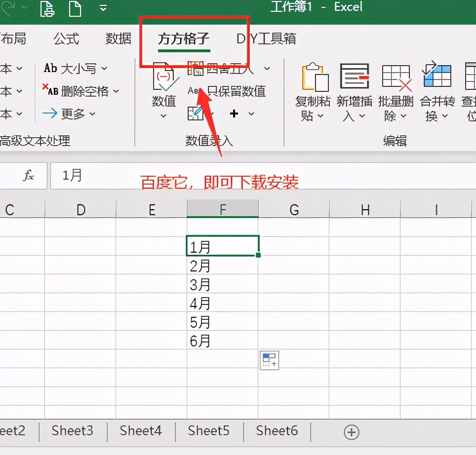This screenshot has width=476, height=455.
Task: Add a new sheet with plus button
Action: pos(351,432)
